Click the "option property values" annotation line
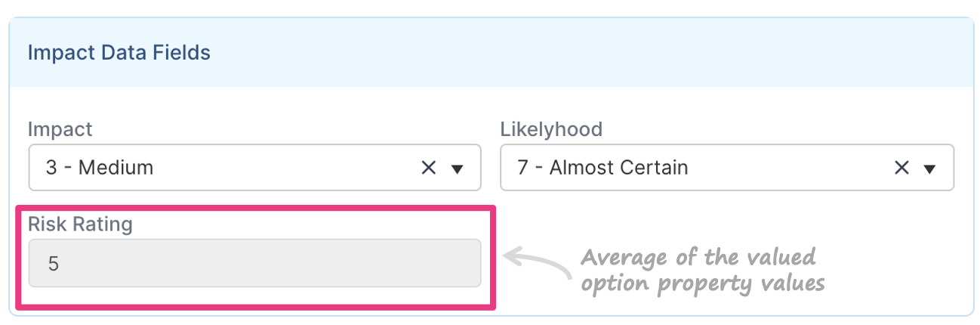The image size is (980, 325). pos(702,283)
